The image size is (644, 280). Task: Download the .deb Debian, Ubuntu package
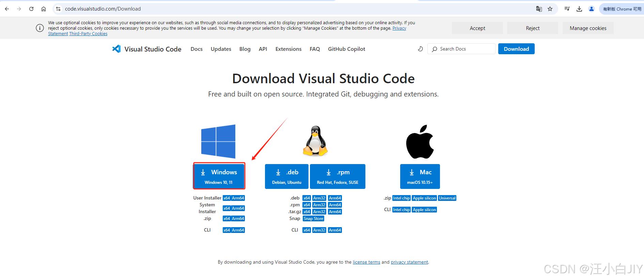287,176
